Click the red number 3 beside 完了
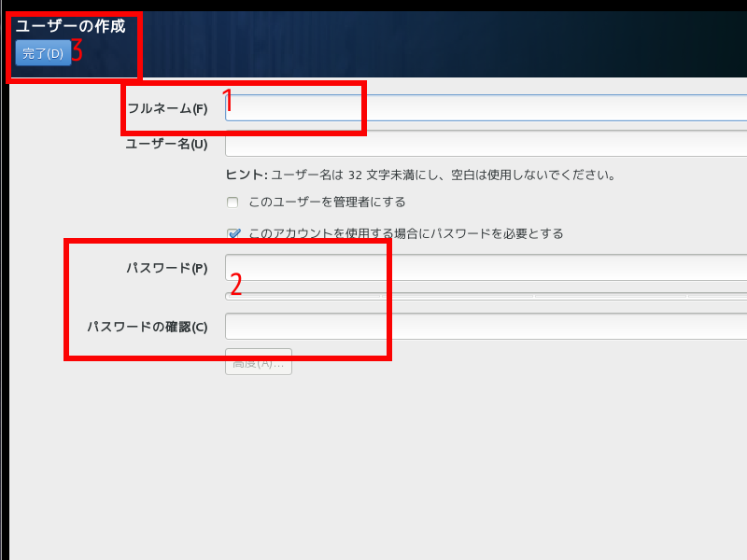 pos(78,51)
